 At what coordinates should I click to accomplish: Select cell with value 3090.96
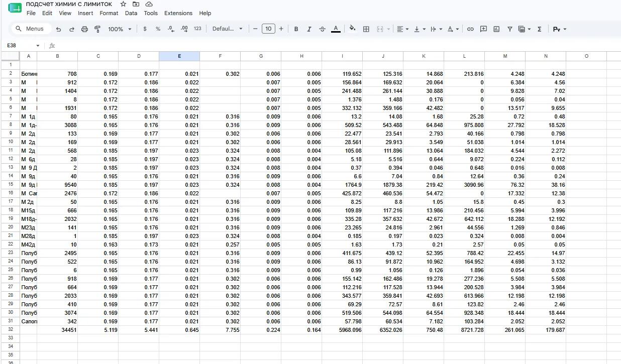[x=464, y=185]
